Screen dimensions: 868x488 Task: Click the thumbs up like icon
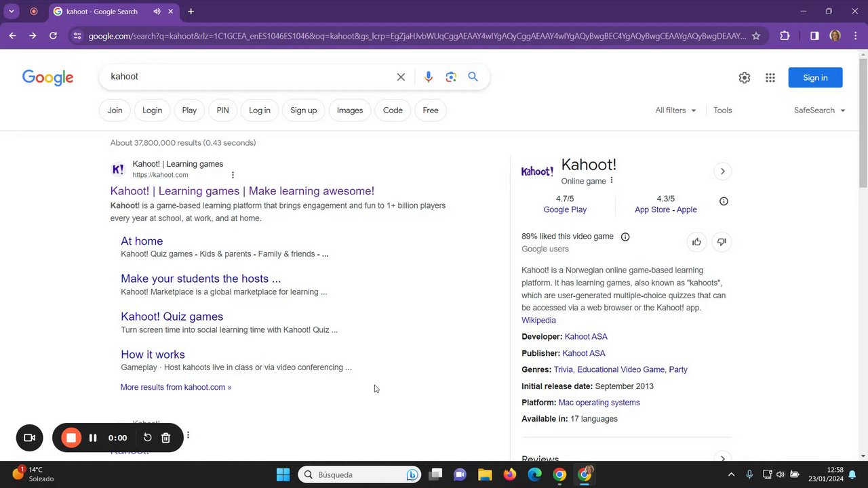[x=696, y=242]
